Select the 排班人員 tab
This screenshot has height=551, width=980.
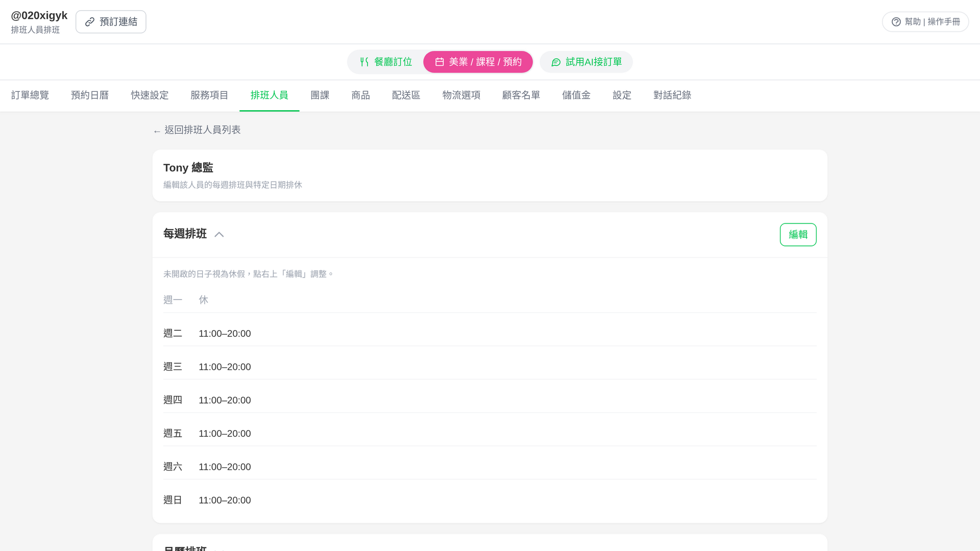(x=269, y=95)
